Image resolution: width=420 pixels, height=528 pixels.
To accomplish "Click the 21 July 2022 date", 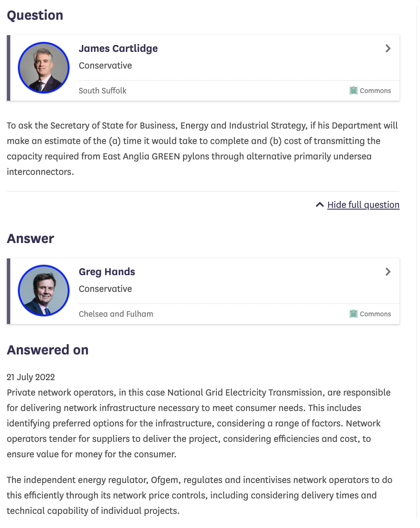I will click(x=31, y=377).
